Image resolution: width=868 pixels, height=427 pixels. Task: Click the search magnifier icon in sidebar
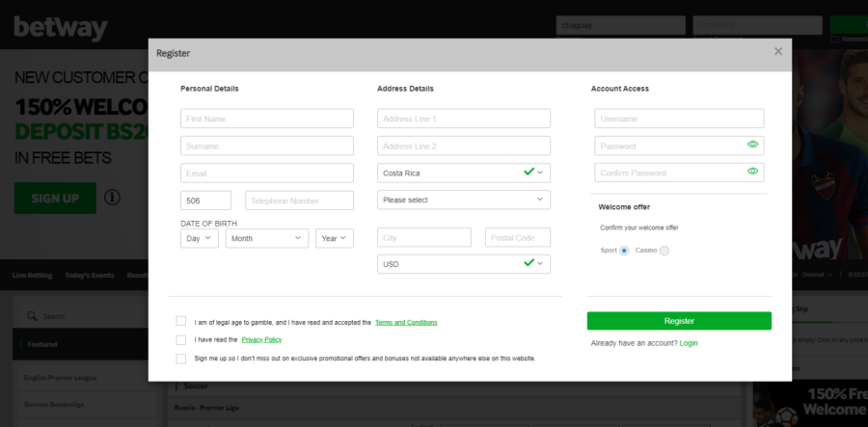pos(32,316)
